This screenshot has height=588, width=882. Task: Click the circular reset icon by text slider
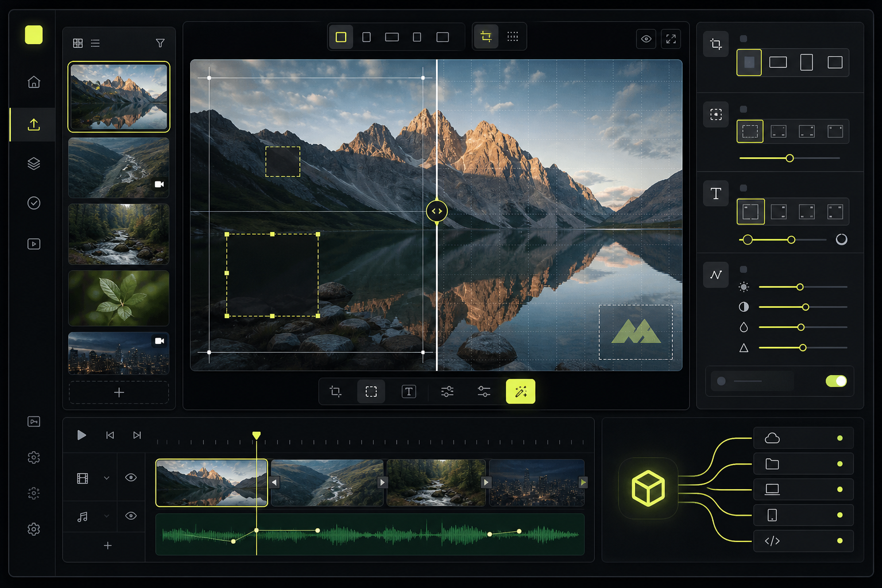tap(841, 239)
